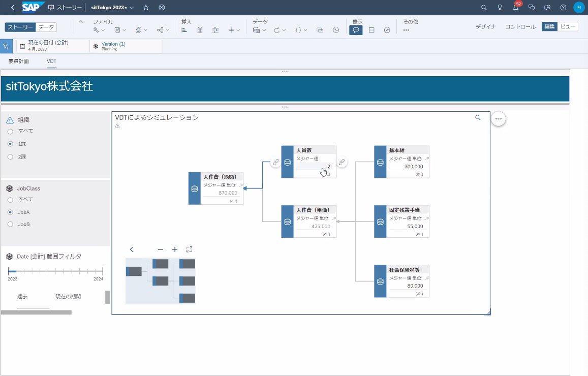The image size is (588, 376).
Task: Click the layout panel icon in display section
Action: (372, 30)
